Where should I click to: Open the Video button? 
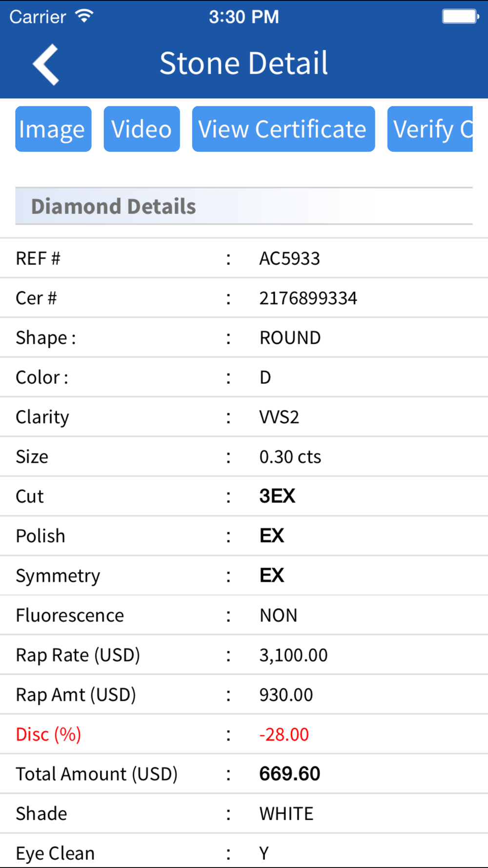(x=142, y=129)
